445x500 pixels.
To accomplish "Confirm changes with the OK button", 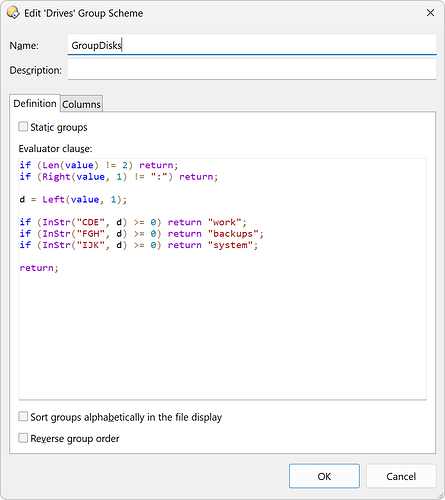I will (x=324, y=476).
